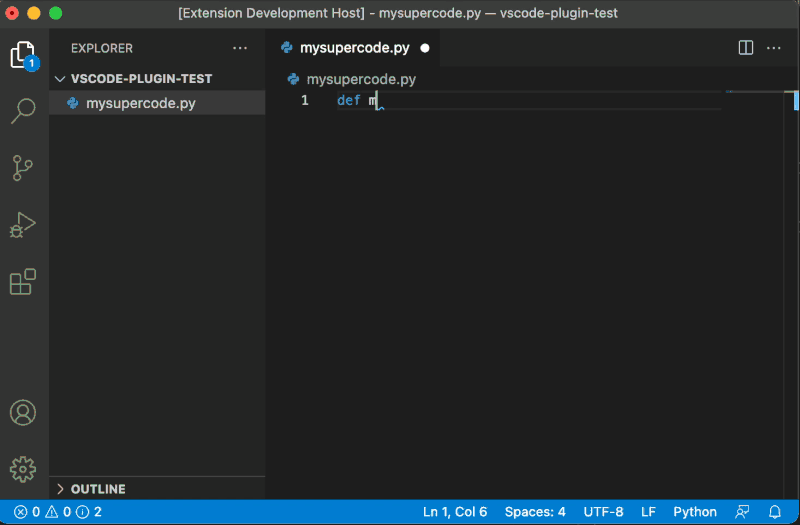Show errors and warnings problems panel

(58, 512)
